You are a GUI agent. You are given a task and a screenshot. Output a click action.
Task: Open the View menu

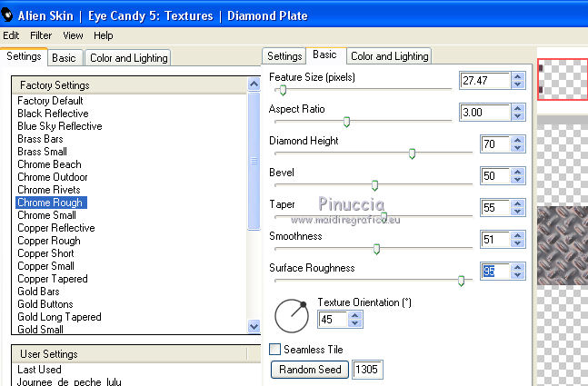[x=73, y=35]
